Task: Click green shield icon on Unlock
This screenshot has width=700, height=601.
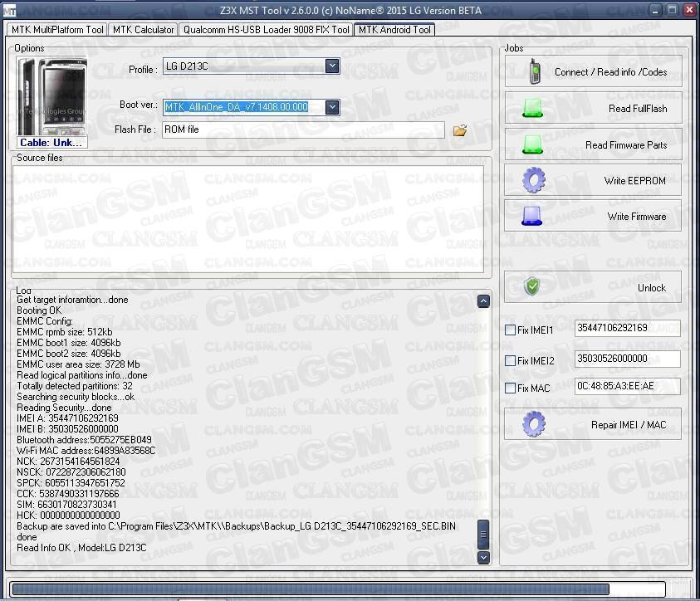Action: click(532, 286)
